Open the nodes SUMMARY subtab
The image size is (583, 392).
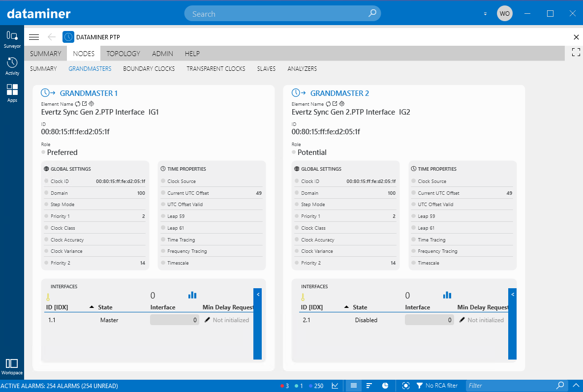tap(43, 69)
